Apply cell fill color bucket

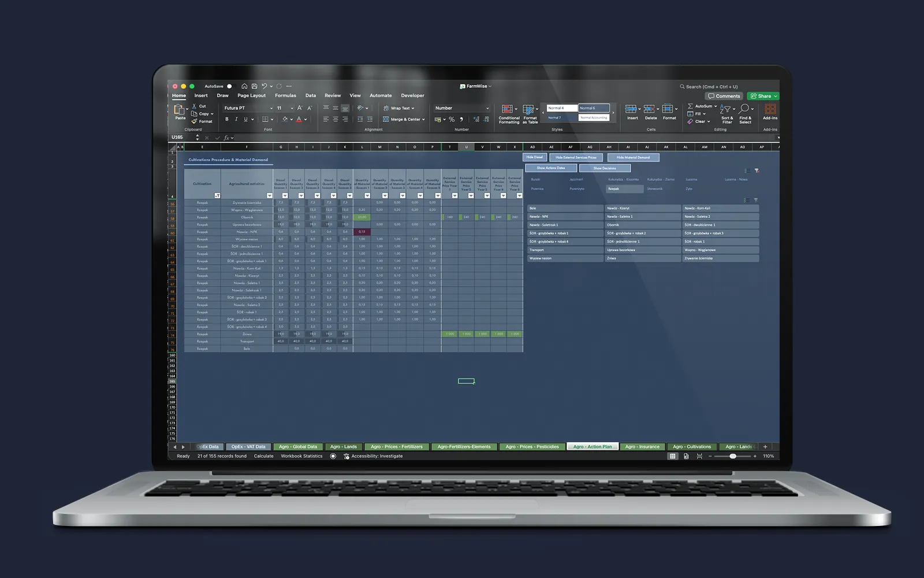click(285, 119)
